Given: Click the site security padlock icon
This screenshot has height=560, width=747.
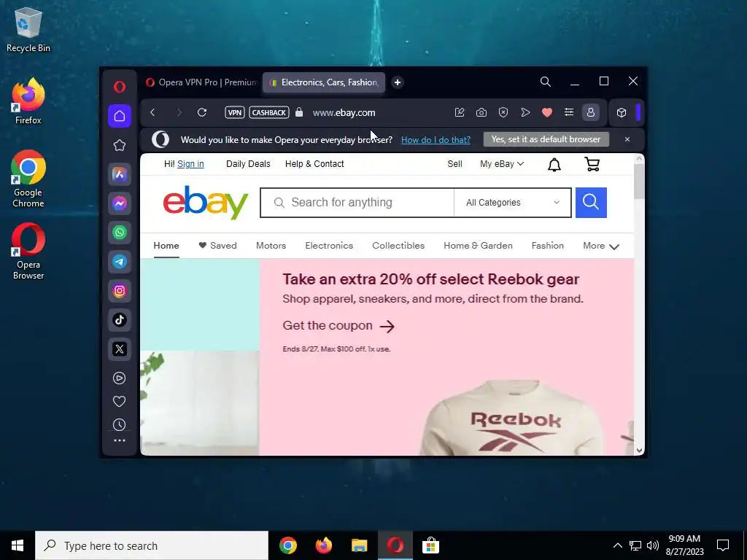Looking at the screenshot, I should [x=299, y=112].
